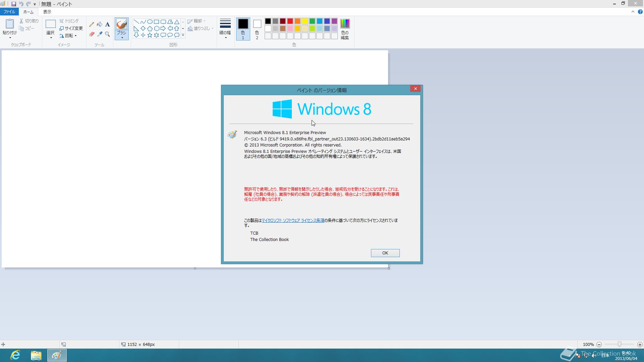
Task: Select the Color picker eyedropper tool
Action: pyautogui.click(x=100, y=34)
